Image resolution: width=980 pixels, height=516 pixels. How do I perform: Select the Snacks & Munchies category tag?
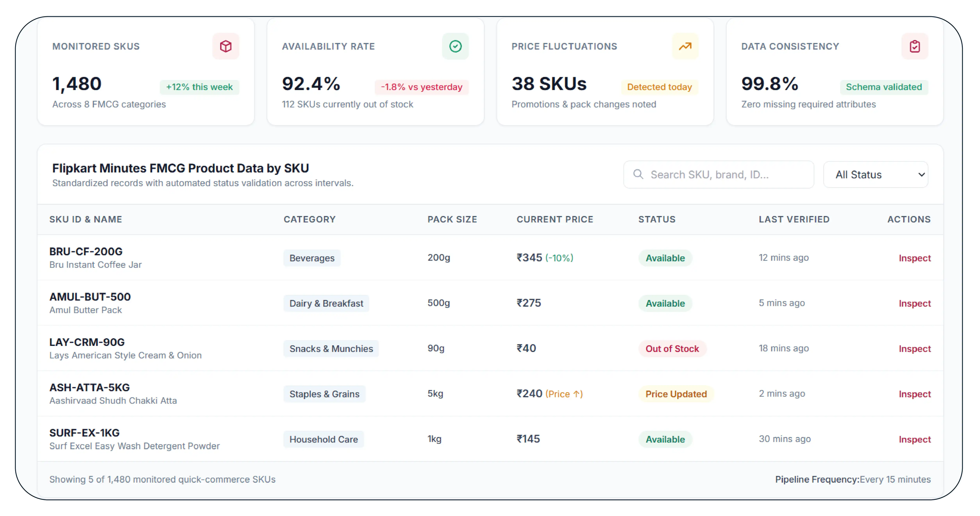click(331, 348)
